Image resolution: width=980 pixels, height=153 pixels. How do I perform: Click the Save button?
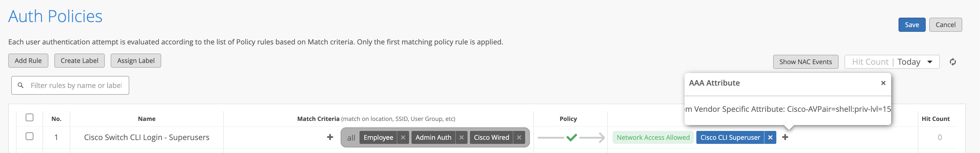tap(912, 25)
